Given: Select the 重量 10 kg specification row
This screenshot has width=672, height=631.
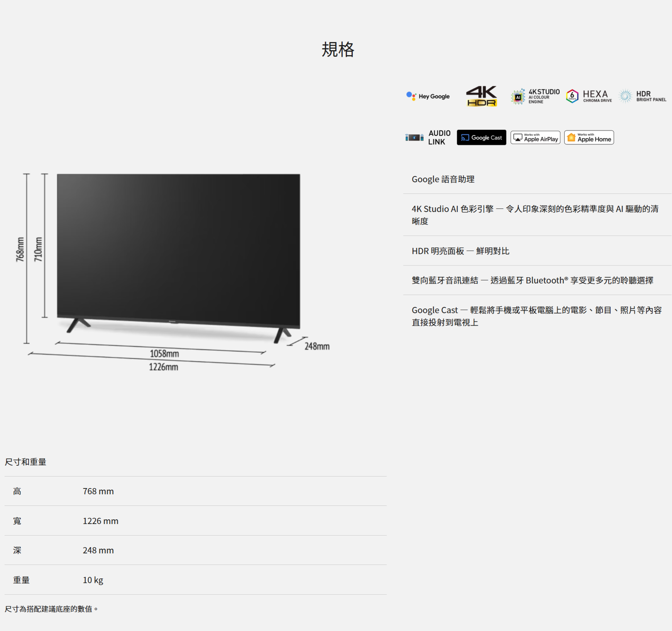Looking at the screenshot, I should tap(196, 580).
